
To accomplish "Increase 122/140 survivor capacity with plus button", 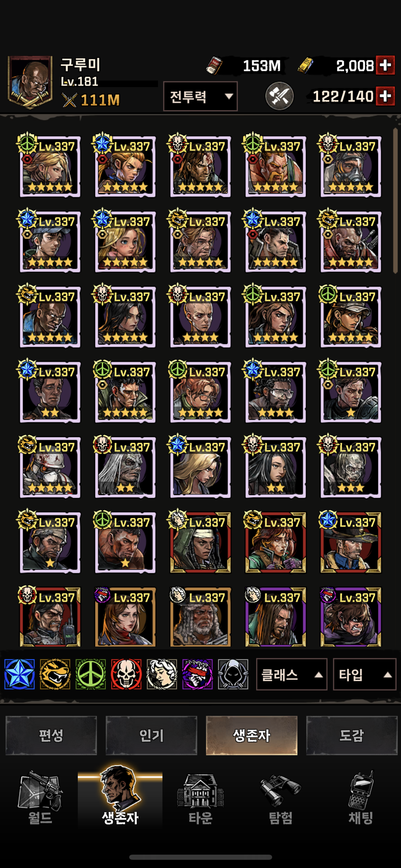I will tap(386, 96).
